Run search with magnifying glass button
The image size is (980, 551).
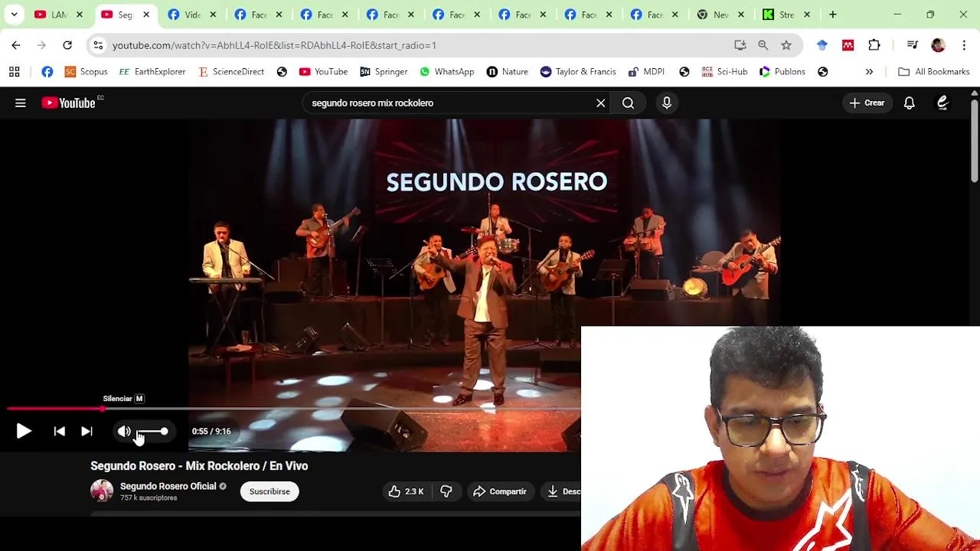point(628,103)
